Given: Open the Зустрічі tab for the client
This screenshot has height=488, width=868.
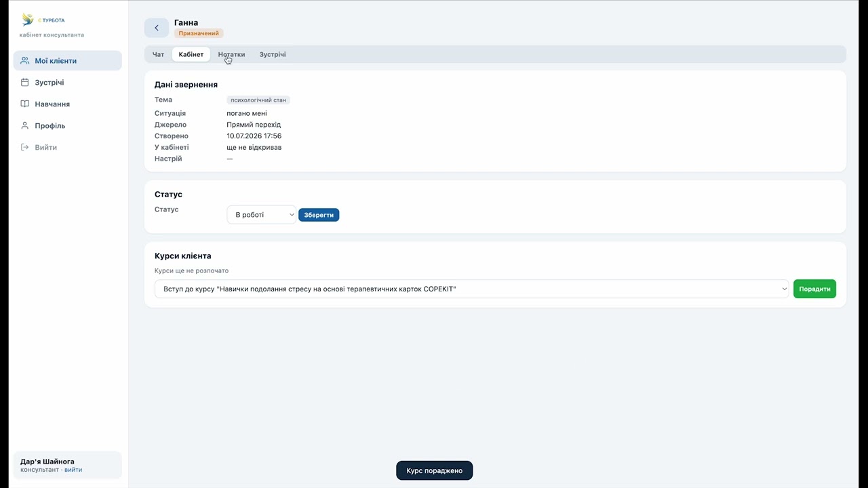Looking at the screenshot, I should (x=273, y=54).
